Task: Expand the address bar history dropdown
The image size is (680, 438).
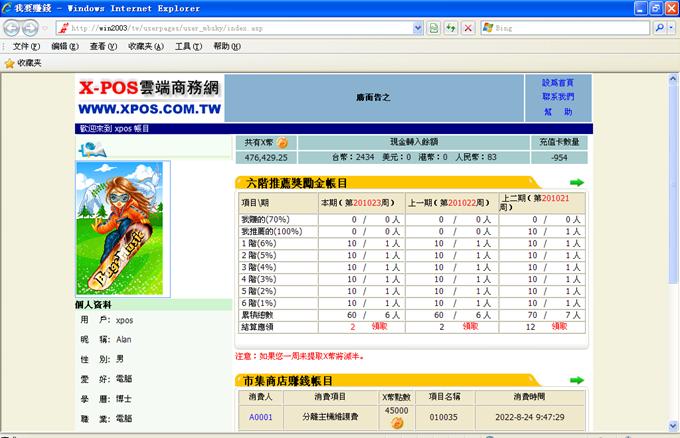Action: tap(419, 27)
